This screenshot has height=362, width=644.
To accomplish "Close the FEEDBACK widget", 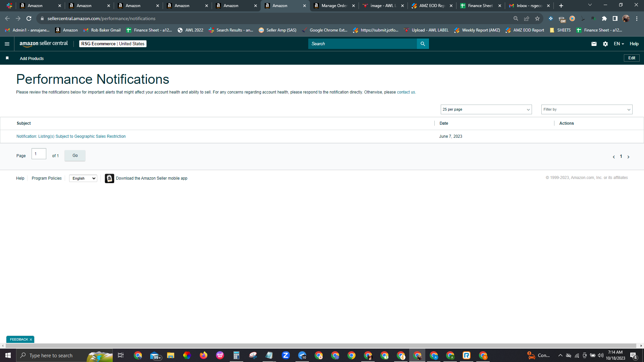I will pyautogui.click(x=31, y=340).
